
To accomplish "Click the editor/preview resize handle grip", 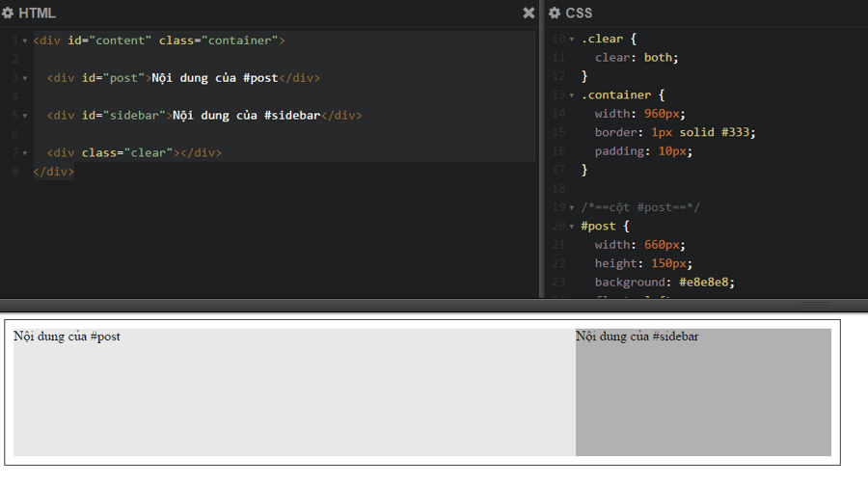I will point(815,305).
